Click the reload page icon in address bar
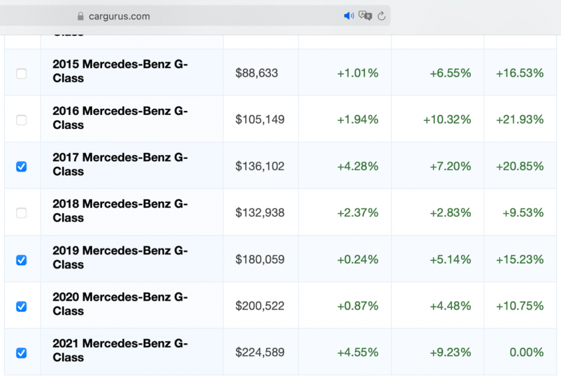Viewport: 561px width, 392px height. (381, 16)
